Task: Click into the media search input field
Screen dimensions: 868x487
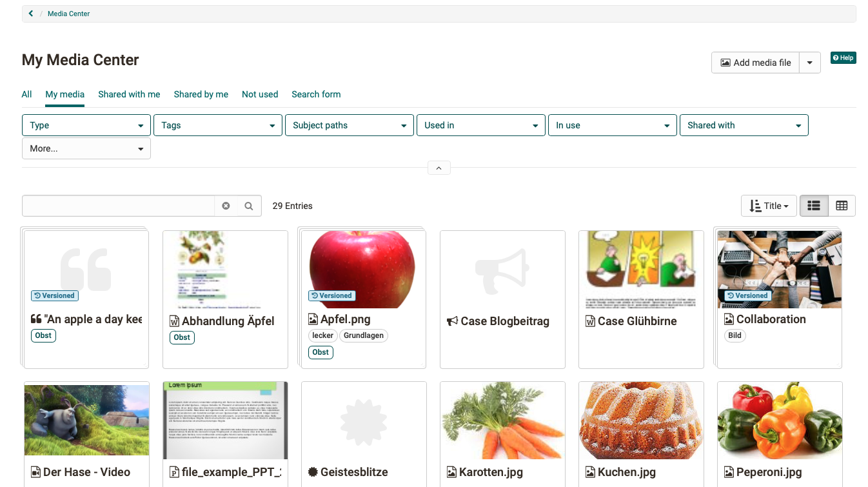Action: (x=118, y=206)
